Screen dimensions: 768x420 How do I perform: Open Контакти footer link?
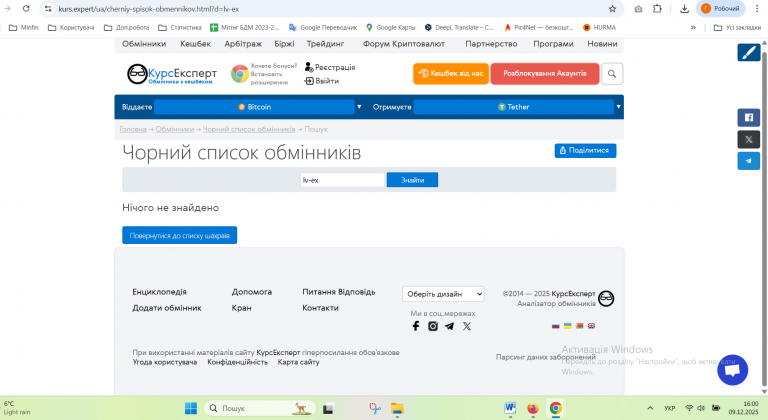coord(320,308)
